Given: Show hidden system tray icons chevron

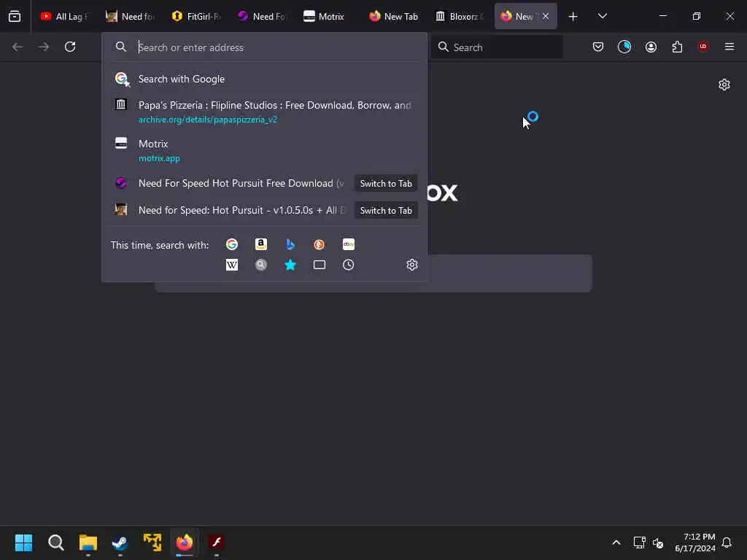Looking at the screenshot, I should 616,542.
